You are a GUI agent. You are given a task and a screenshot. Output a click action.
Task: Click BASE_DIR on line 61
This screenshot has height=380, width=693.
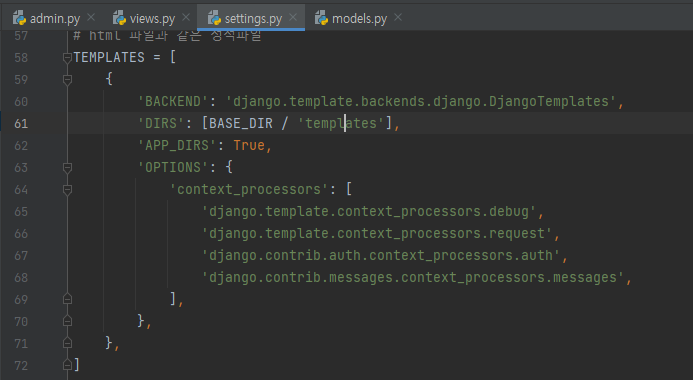(x=241, y=123)
